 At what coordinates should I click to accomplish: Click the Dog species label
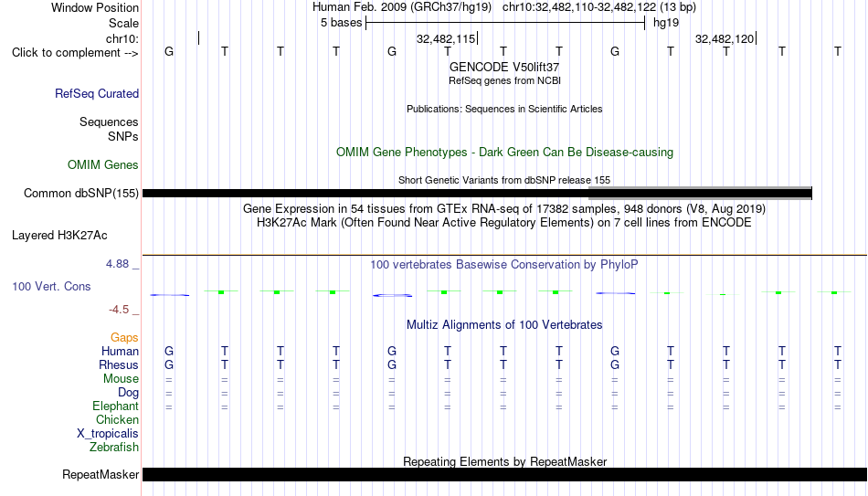(x=129, y=393)
